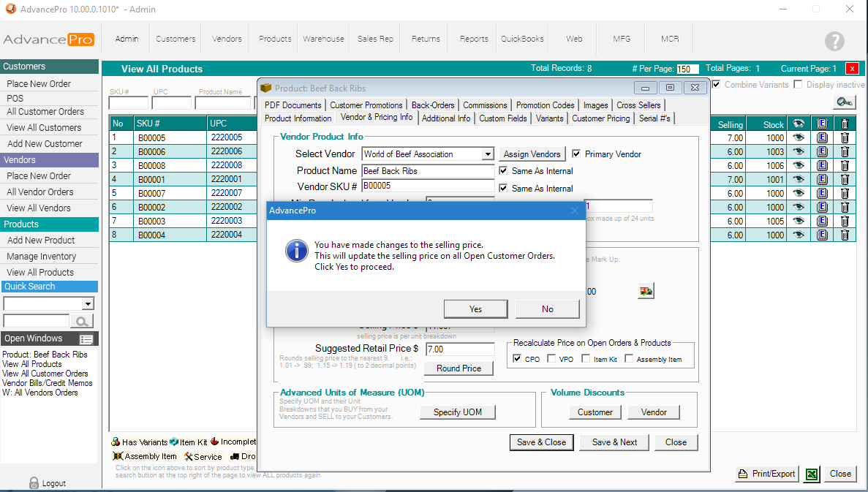
Task: Open the Select Vendor dropdown
Action: (488, 154)
